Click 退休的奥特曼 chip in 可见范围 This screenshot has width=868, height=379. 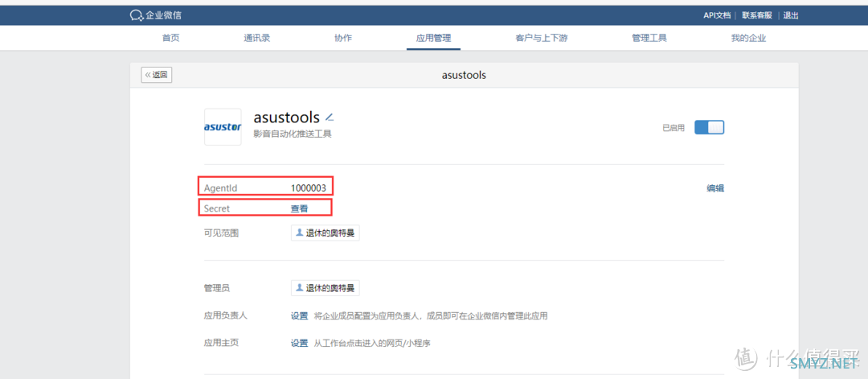tap(325, 233)
